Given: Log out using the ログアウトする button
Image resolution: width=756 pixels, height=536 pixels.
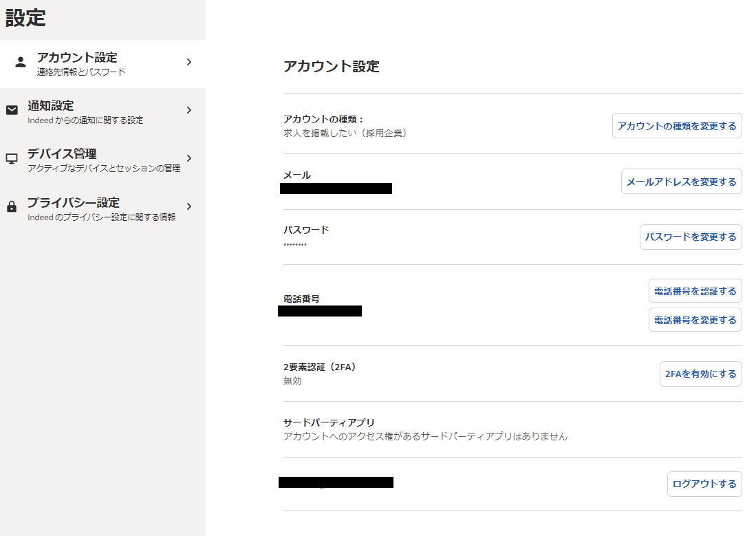Looking at the screenshot, I should 704,484.
